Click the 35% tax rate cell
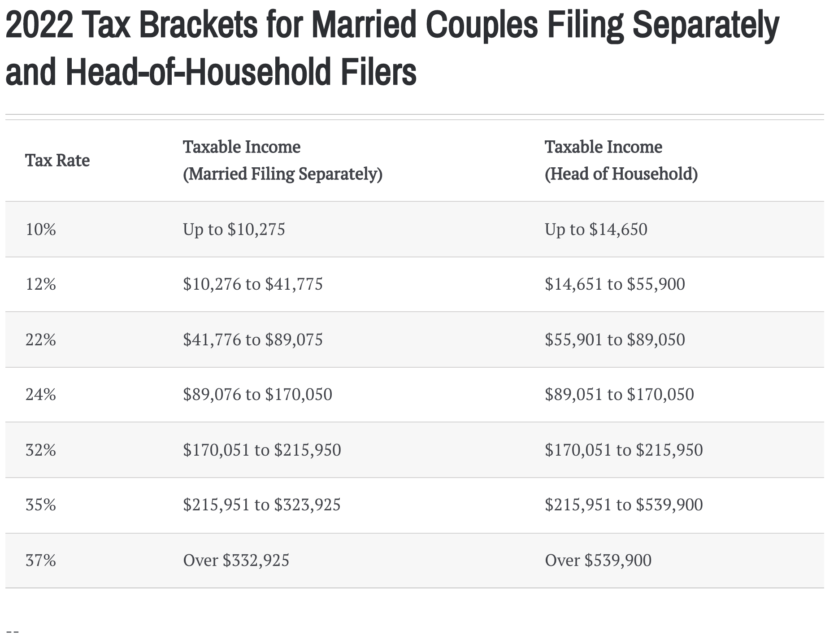Screen dimensions: 825x644 [x=41, y=505]
